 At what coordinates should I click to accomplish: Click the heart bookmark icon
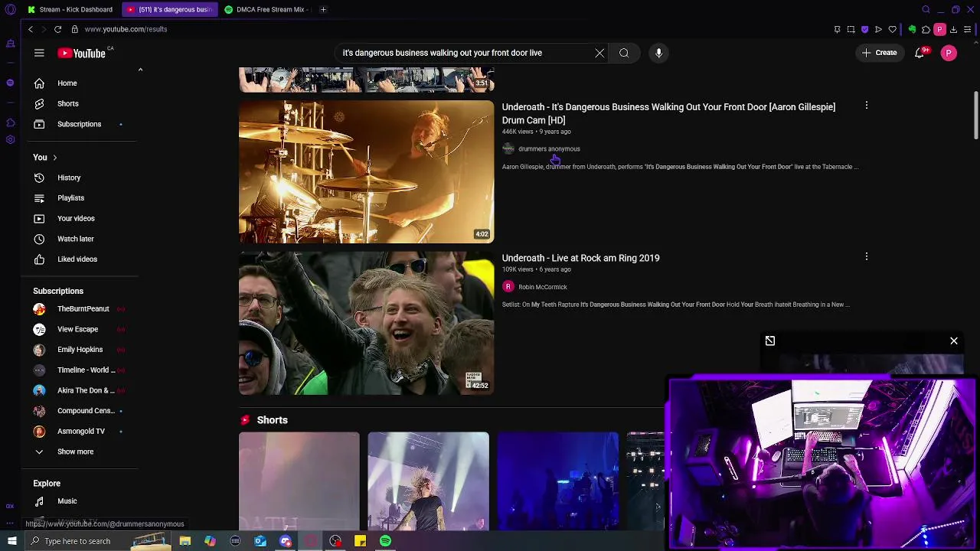[892, 29]
